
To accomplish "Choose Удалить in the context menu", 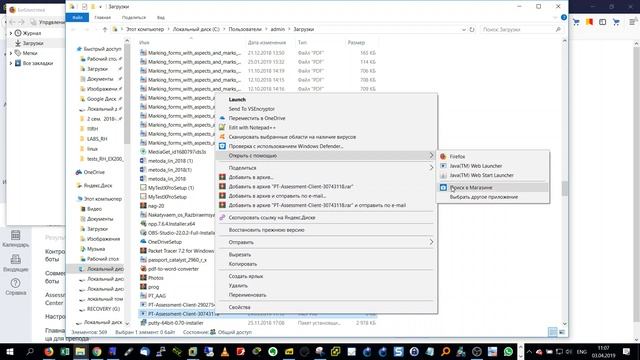I will 238,285.
